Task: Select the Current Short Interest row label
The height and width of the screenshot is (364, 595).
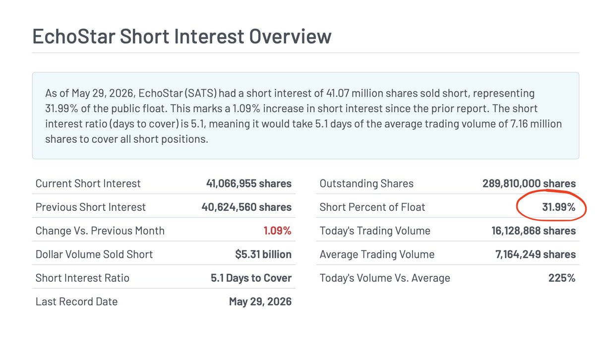Action: [x=88, y=183]
